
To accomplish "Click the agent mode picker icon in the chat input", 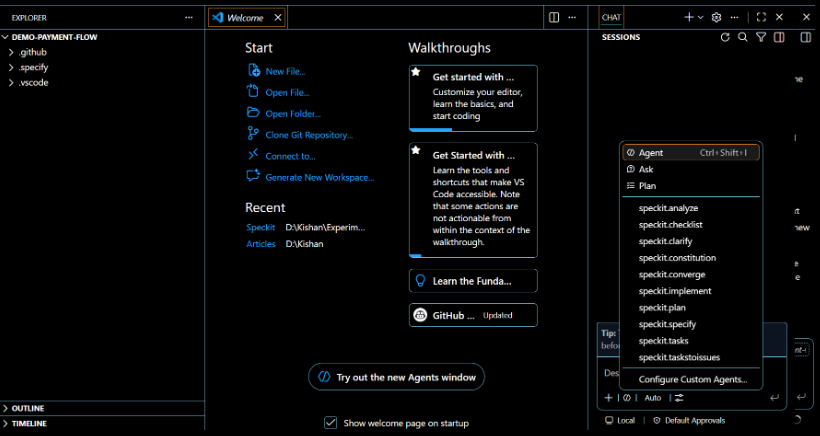I will tap(627, 398).
